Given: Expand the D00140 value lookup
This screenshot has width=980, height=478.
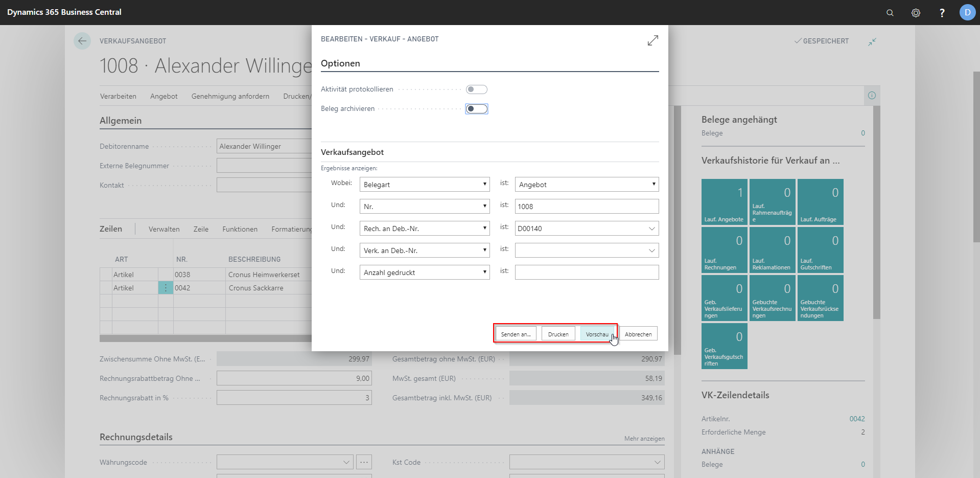Looking at the screenshot, I should tap(651, 229).
